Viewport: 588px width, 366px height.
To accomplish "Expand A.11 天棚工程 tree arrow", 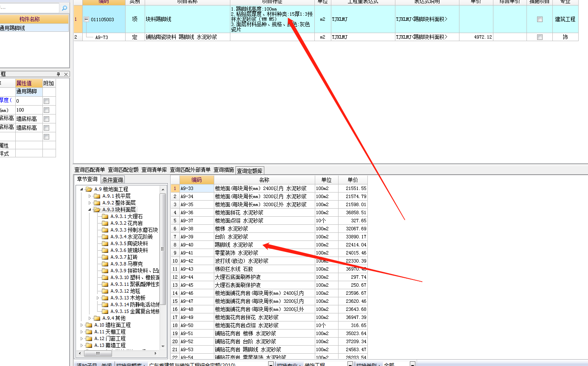I will 81,332.
